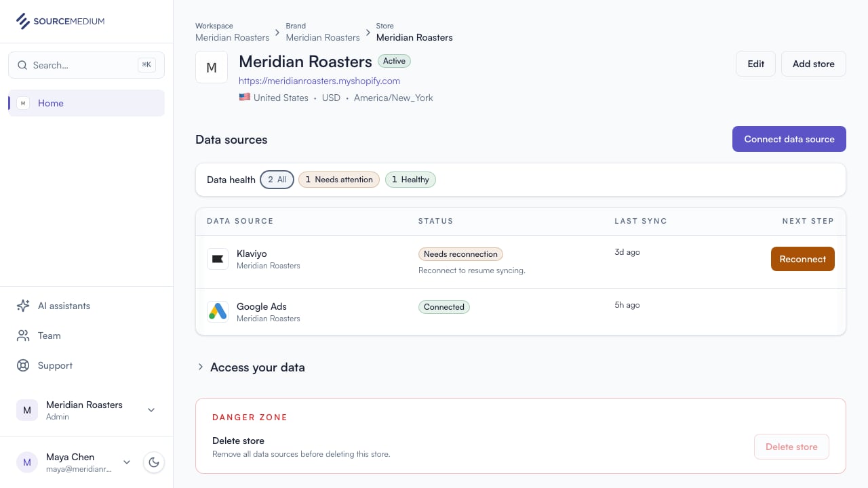Viewport: 868px width, 488px height.
Task: Click the Remove all data sources notice
Action: 301,454
